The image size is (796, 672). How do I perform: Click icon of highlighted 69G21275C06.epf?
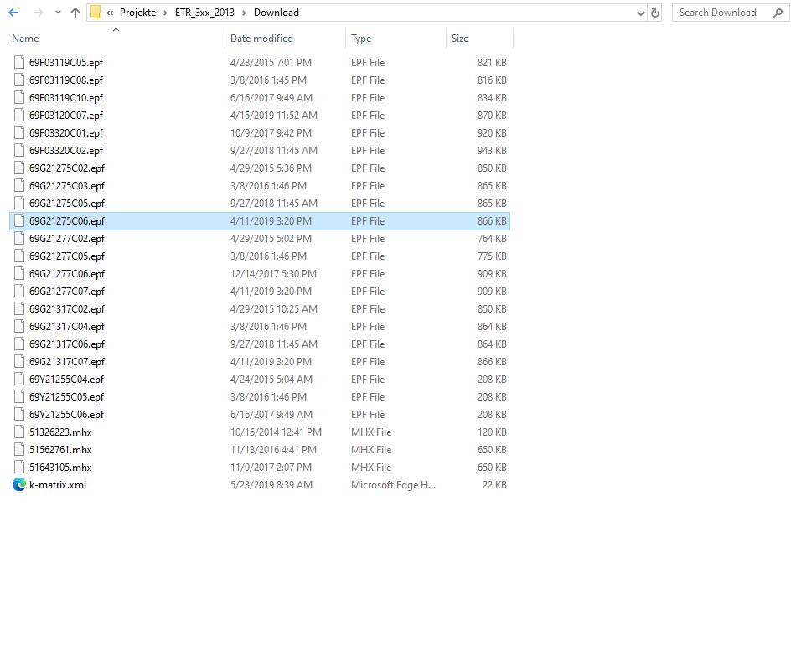tap(19, 220)
